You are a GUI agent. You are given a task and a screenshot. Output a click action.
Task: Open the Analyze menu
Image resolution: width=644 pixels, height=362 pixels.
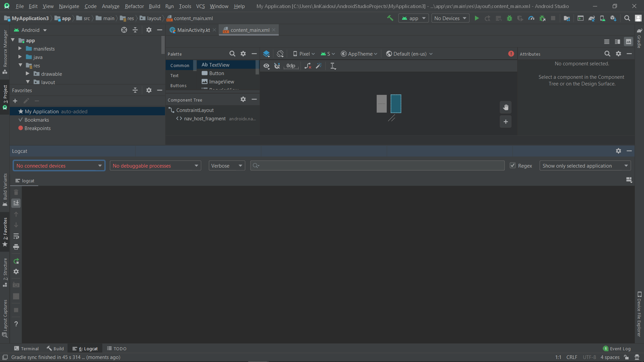pos(110,6)
